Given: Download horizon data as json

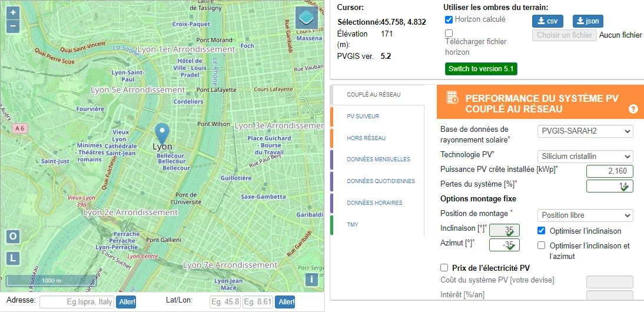Looking at the screenshot, I should [x=588, y=21].
